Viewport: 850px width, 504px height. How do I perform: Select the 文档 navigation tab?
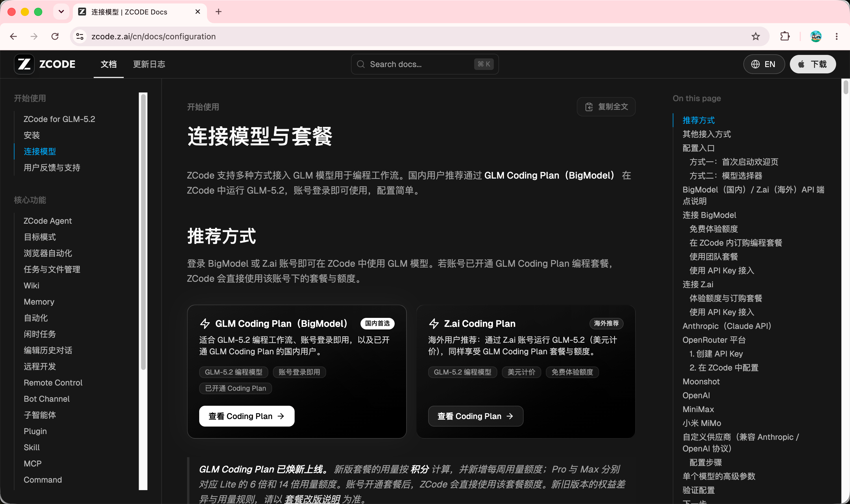[109, 64]
